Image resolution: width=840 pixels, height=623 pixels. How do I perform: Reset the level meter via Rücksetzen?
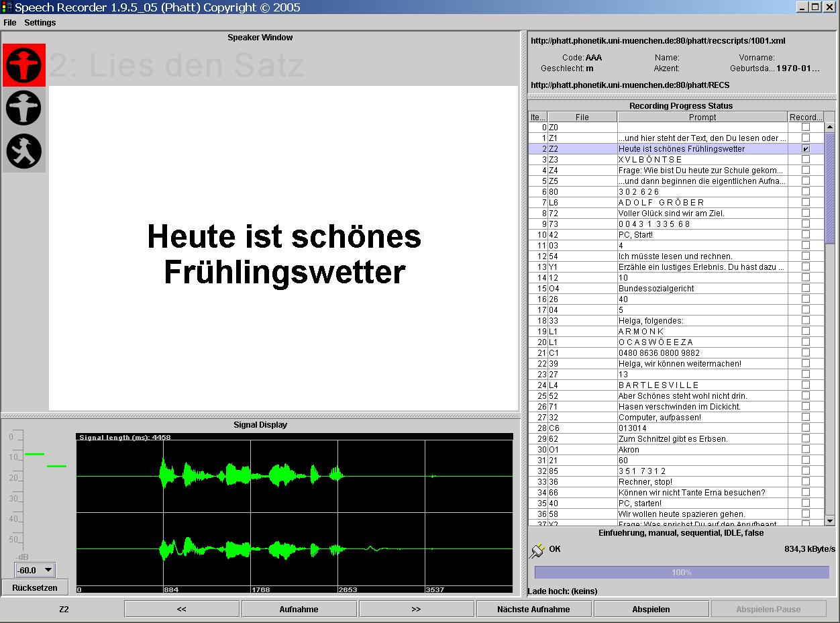(35, 586)
